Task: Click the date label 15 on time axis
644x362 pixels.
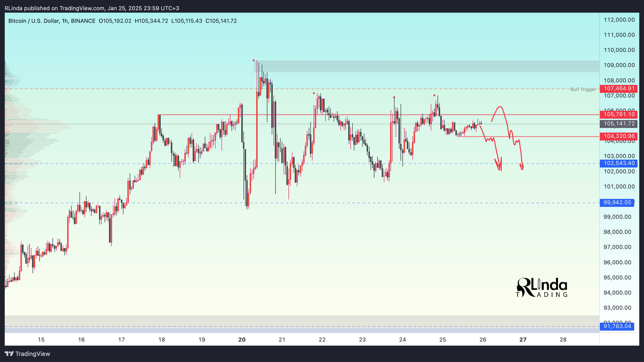Action: [x=41, y=339]
